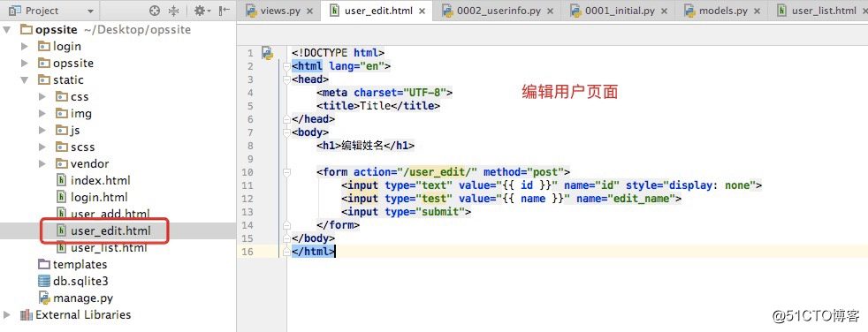This screenshot has height=332, width=868.
Task: Click the login.html file icon
Action: click(62, 197)
